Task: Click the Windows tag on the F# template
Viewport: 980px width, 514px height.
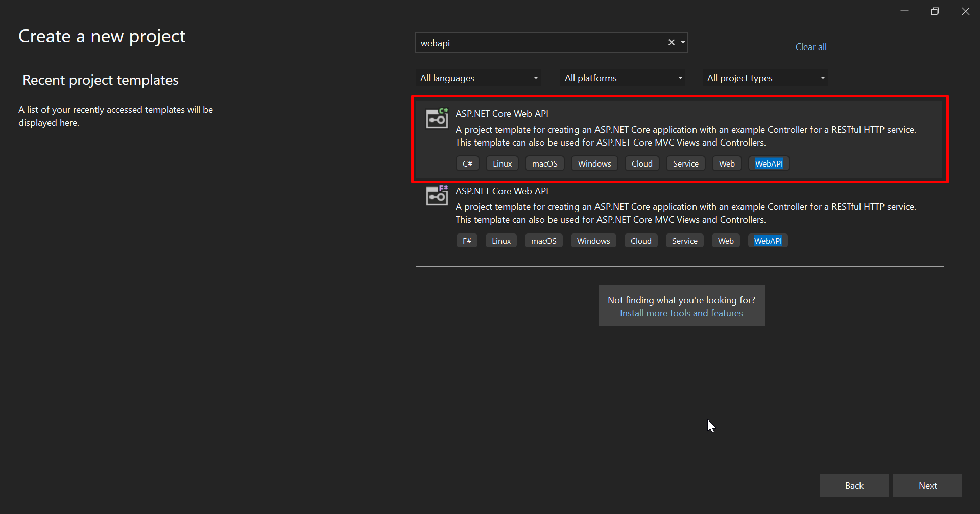Action: [x=593, y=240]
